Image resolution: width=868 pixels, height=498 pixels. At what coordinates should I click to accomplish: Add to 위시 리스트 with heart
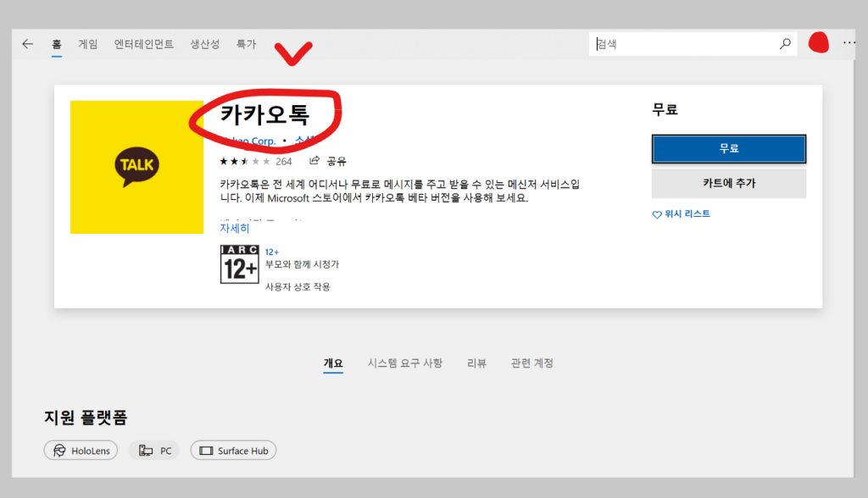[681, 214]
